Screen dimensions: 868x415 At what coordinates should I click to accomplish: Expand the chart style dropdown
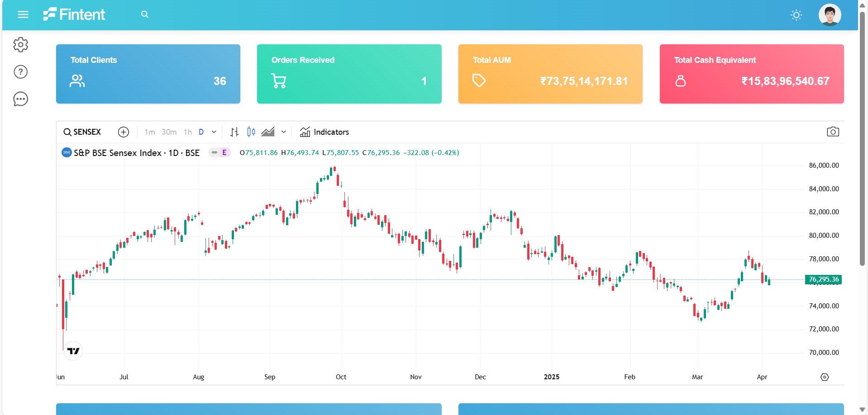point(284,132)
